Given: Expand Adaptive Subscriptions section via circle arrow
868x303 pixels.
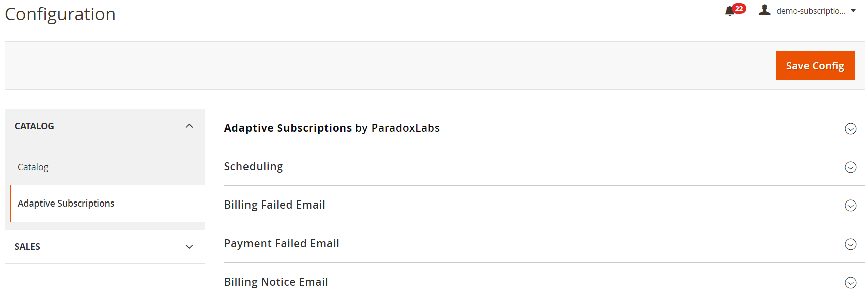Looking at the screenshot, I should coord(850,129).
